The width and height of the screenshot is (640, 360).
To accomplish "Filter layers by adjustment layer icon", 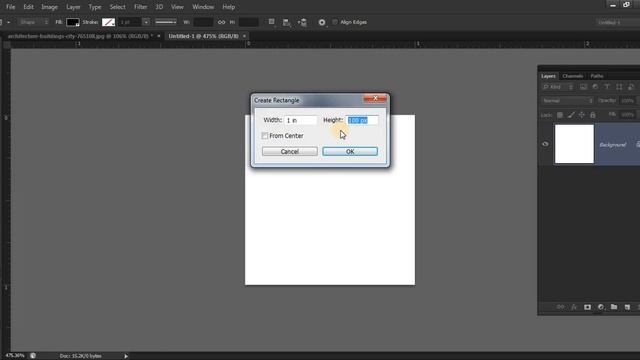I will (x=595, y=87).
